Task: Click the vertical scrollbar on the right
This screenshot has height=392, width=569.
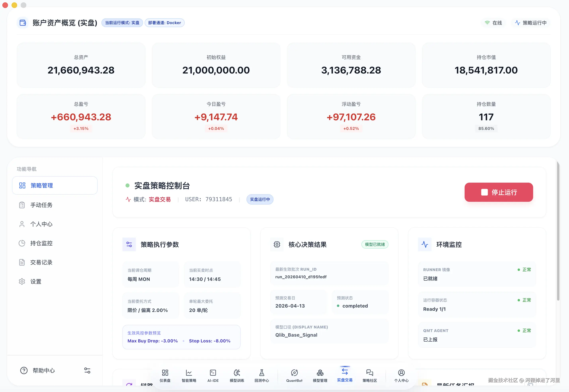Action: (558, 231)
